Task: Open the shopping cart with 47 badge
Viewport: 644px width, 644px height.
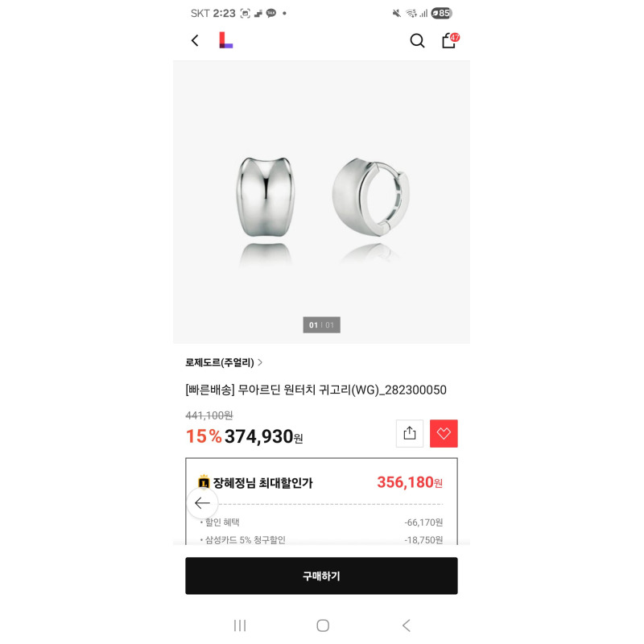Action: click(x=451, y=40)
